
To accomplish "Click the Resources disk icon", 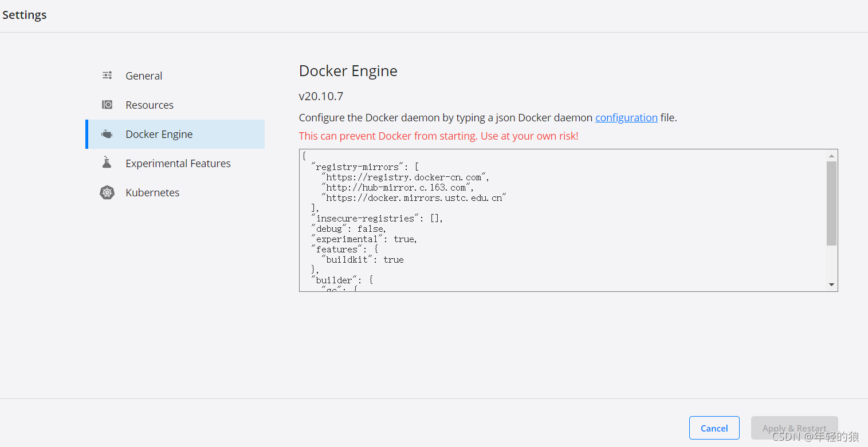I will point(107,105).
